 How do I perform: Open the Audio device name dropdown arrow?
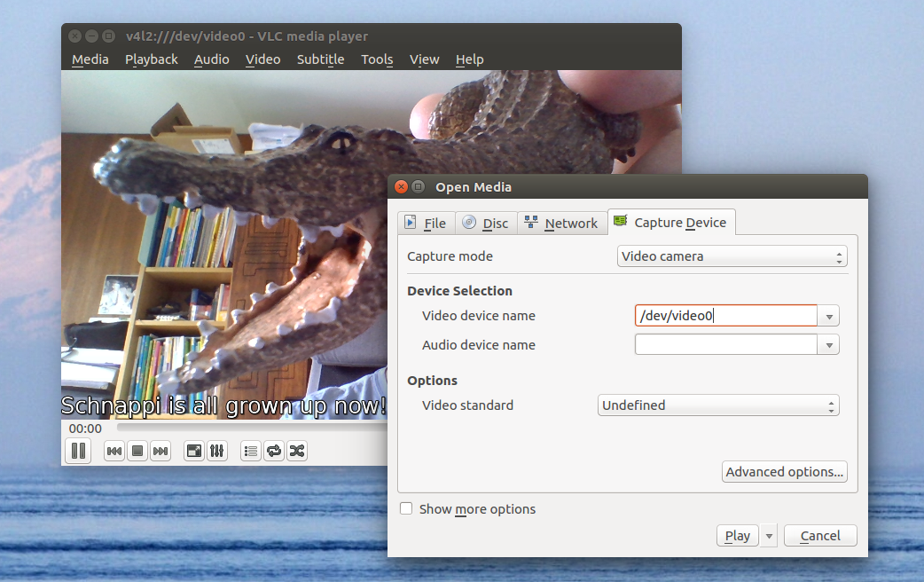pyautogui.click(x=829, y=346)
